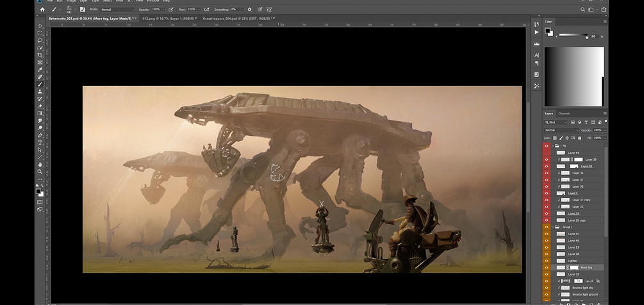Select the Rectangular Marquee tool

[x=40, y=33]
